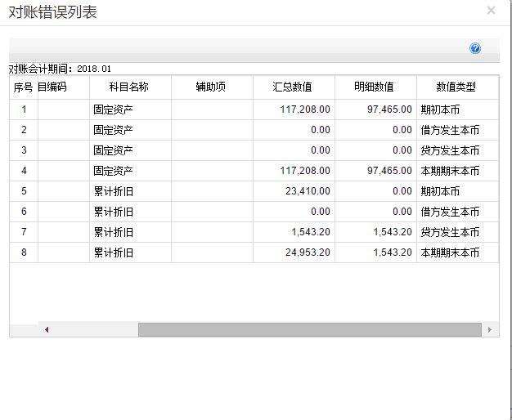Select row 3 固定资产 cell
Viewport: 512px width, 420px height.
[x=130, y=150]
